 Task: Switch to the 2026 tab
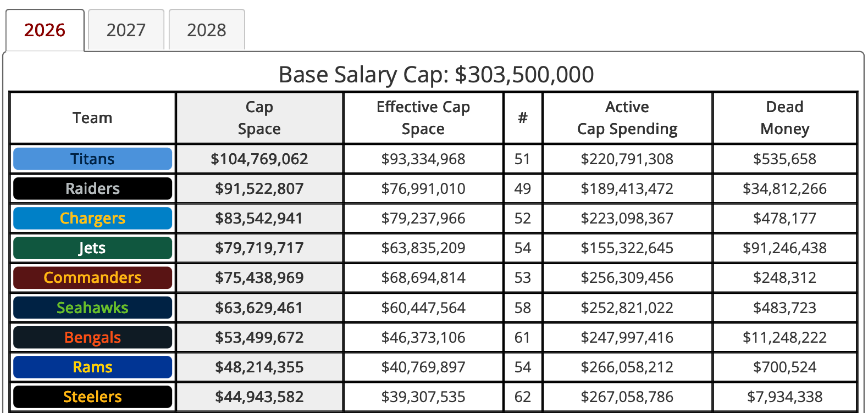(45, 30)
